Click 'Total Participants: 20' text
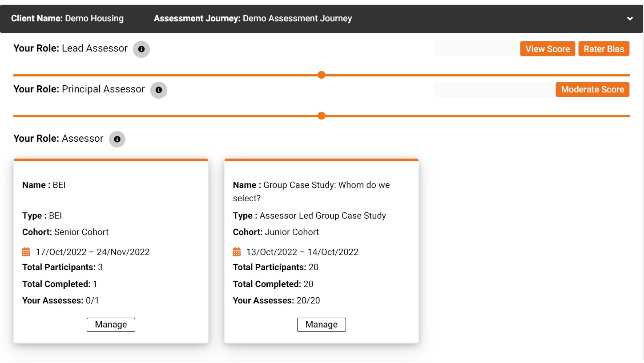This screenshot has width=644, height=363. tap(276, 267)
